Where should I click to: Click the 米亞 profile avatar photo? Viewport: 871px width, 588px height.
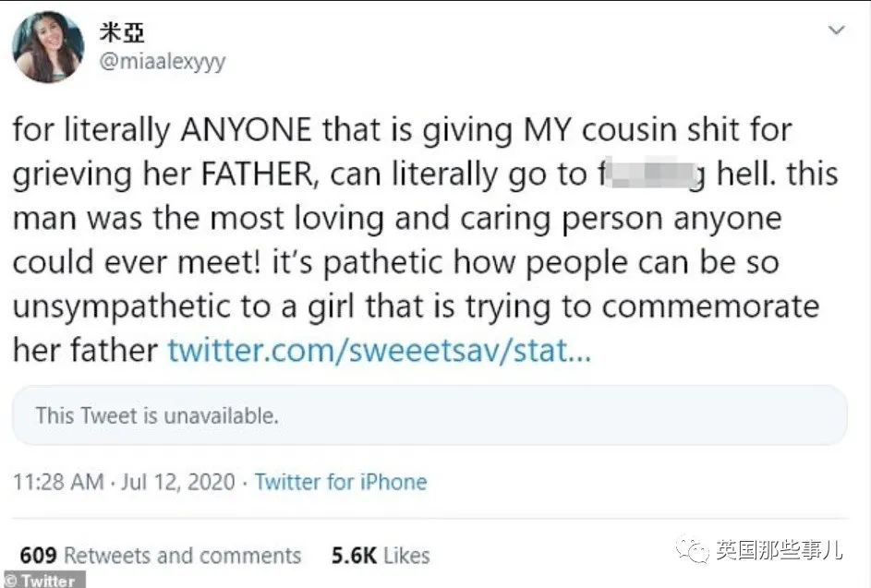(x=48, y=48)
